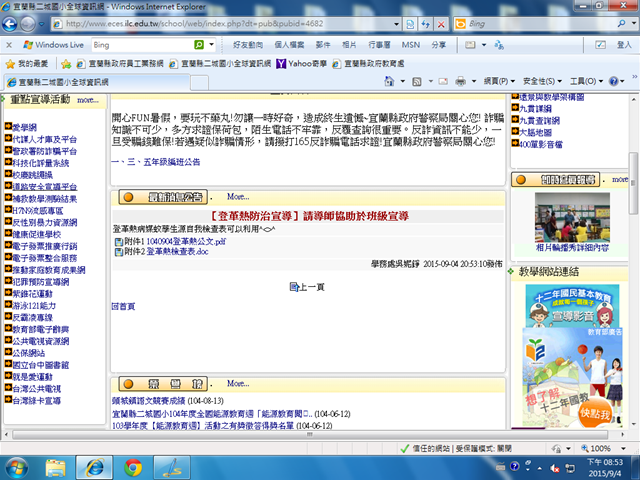Image resolution: width=640 pixels, height=480 pixels.
Task: Open 相片 in Windows Live toolbar
Action: (x=349, y=45)
